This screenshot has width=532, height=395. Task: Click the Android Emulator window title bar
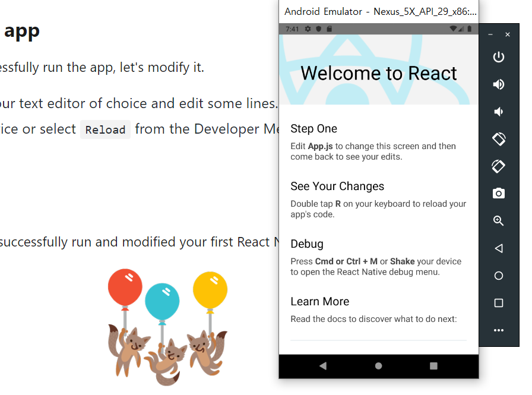click(379, 11)
